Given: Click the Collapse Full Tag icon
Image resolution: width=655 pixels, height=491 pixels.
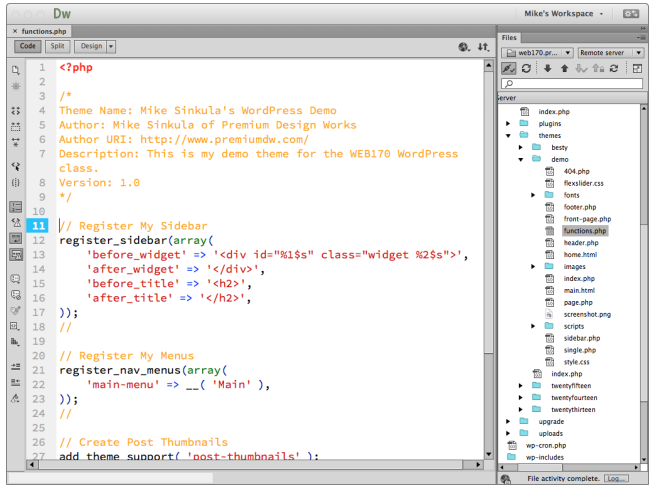Looking at the screenshot, I should tap(15, 111).
